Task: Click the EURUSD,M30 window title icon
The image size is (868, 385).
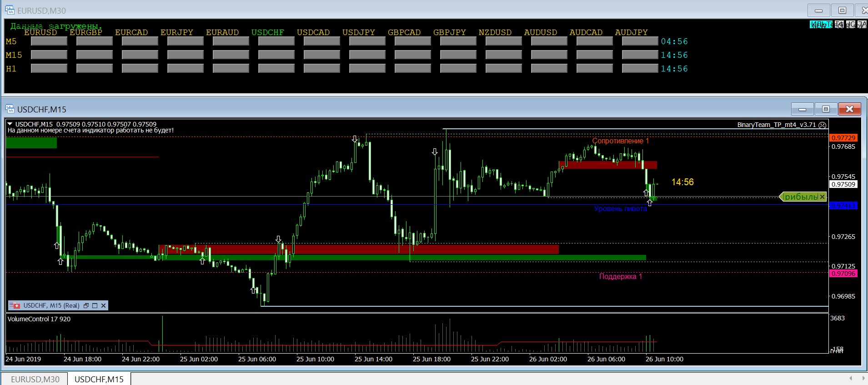Action: click(x=10, y=10)
